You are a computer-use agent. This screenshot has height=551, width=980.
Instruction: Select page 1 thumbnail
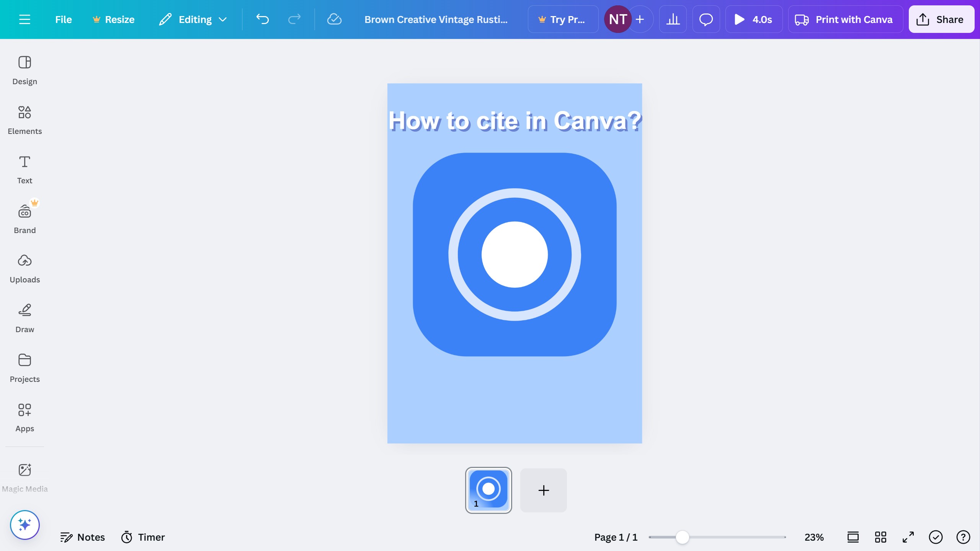[x=488, y=490]
